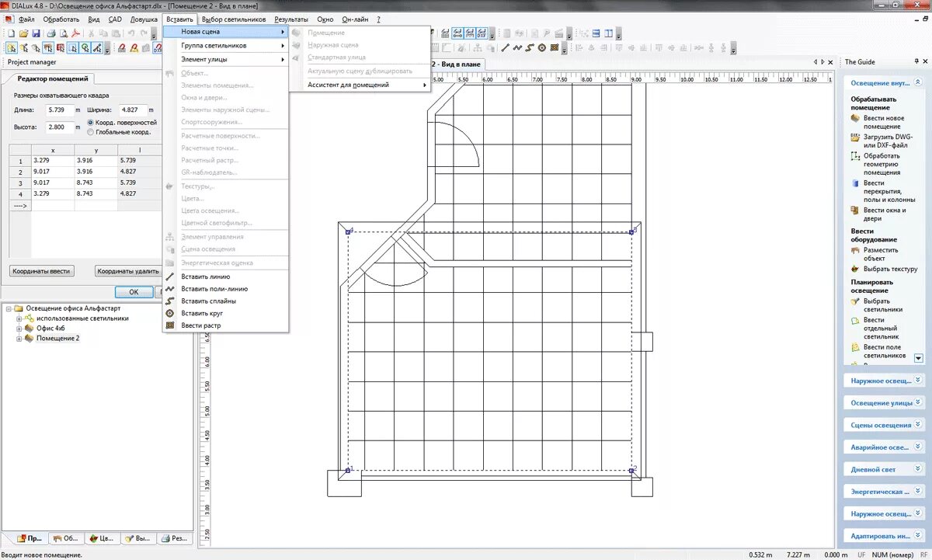The image size is (932, 560).
Task: Collapse 'Освещение офиса Альфастарт' tree root
Action: tap(8, 308)
